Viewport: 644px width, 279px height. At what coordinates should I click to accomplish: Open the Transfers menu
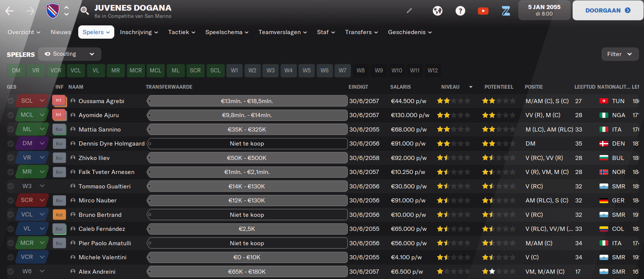click(x=361, y=32)
